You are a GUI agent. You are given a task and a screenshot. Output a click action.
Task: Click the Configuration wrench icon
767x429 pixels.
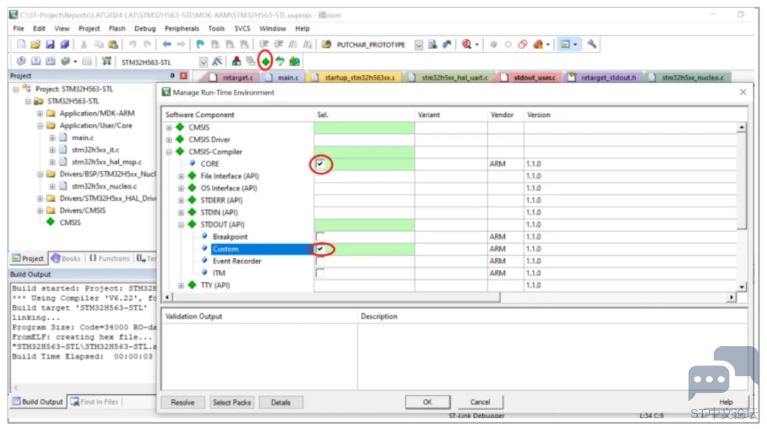pos(592,45)
